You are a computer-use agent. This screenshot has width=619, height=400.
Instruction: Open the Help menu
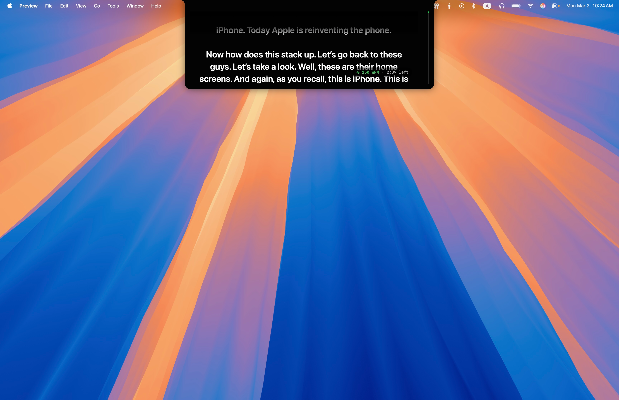(x=156, y=5)
